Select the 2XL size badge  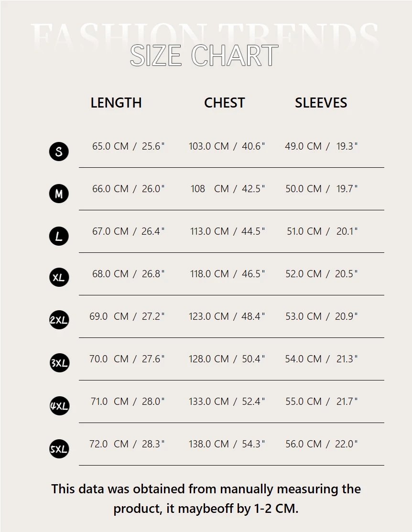pyautogui.click(x=59, y=320)
